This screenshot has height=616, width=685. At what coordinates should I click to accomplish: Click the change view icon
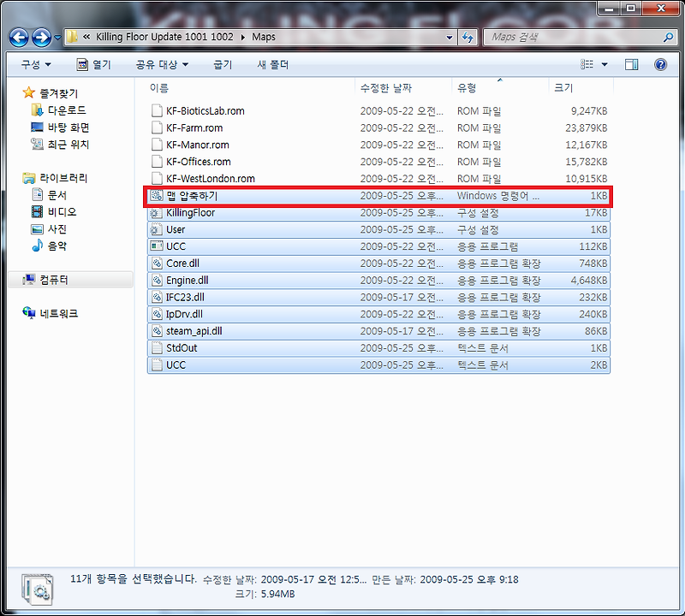587,65
